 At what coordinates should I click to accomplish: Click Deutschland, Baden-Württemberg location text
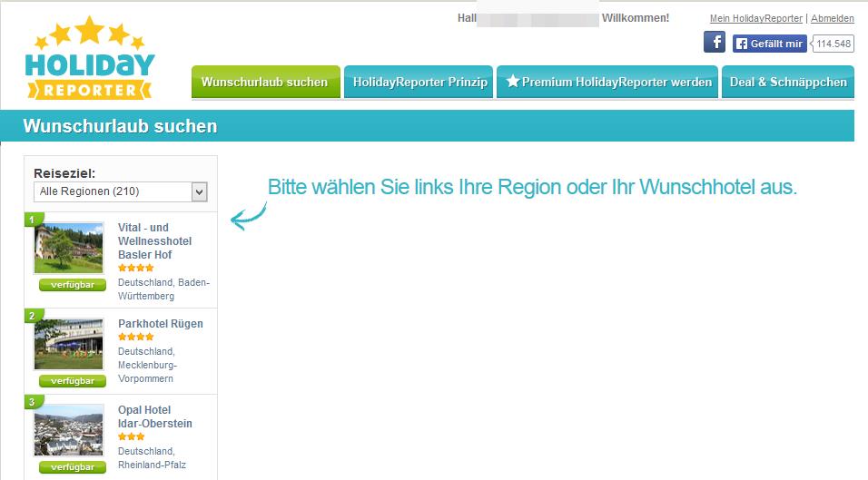click(x=163, y=289)
